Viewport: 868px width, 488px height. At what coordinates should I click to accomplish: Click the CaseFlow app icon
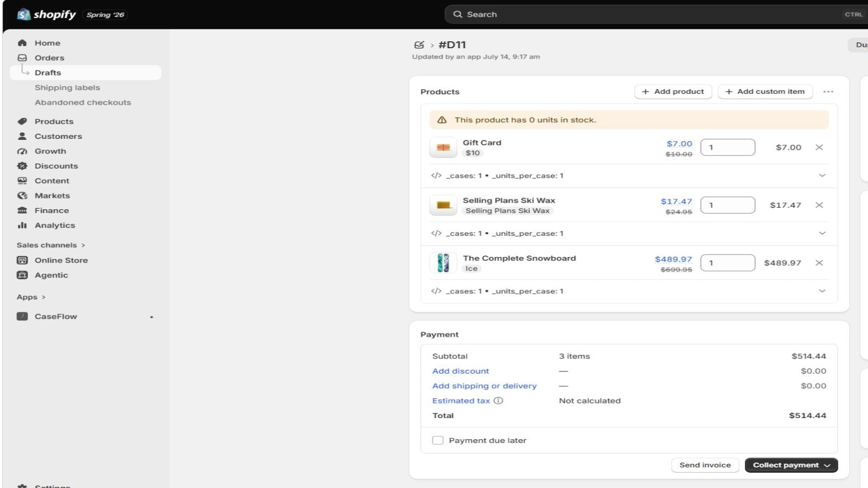click(22, 316)
